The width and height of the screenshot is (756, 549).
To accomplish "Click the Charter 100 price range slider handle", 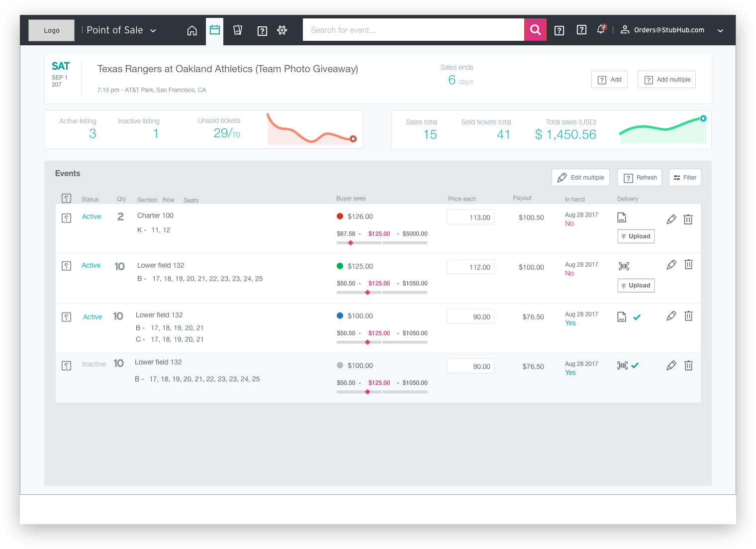I will click(x=351, y=243).
